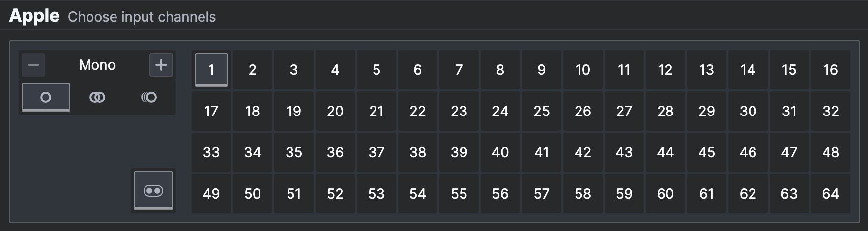Select input channel 64
The width and height of the screenshot is (868, 231).
831,194
